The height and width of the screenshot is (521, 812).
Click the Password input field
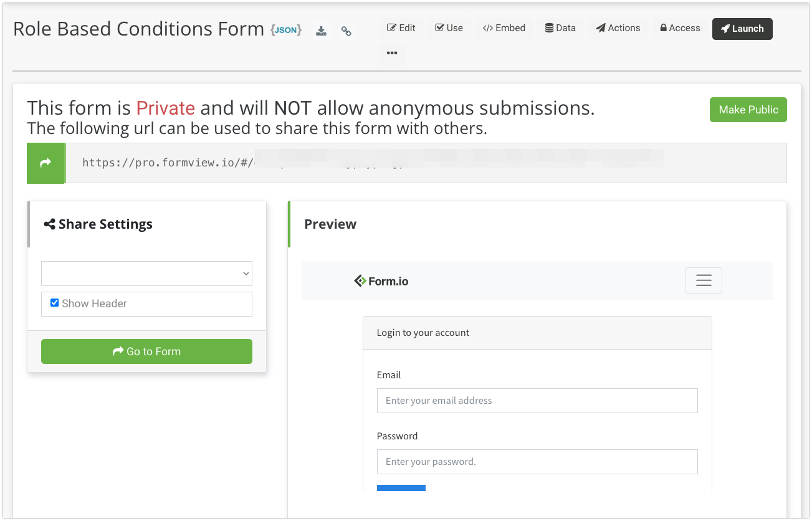[x=537, y=462]
